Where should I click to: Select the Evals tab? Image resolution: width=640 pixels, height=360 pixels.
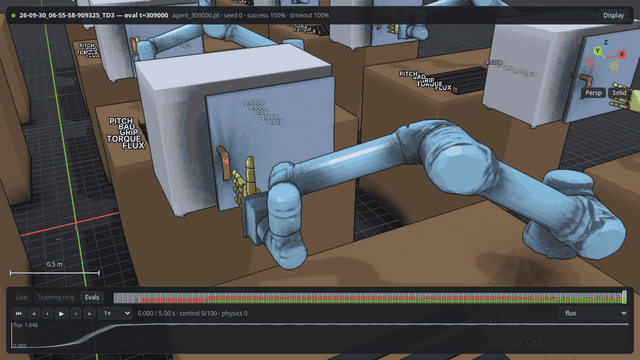92,297
